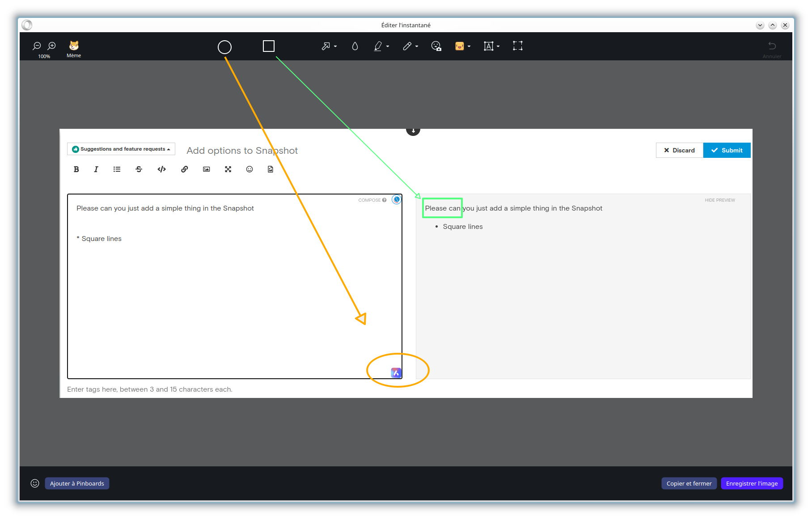Open the Suggestions and feature requests dropdown

coord(121,149)
